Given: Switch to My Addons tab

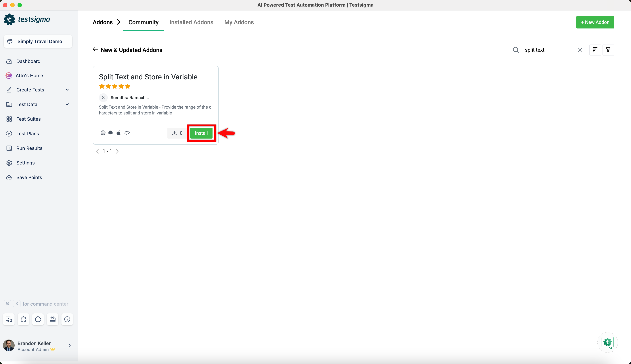Looking at the screenshot, I should tap(239, 22).
